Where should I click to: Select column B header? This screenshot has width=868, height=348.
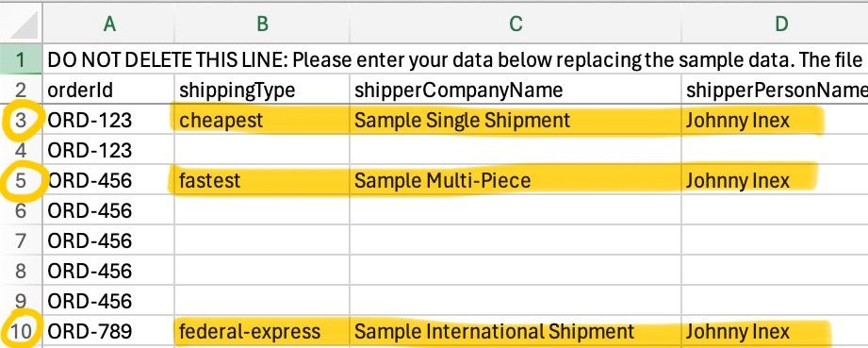coord(262,24)
